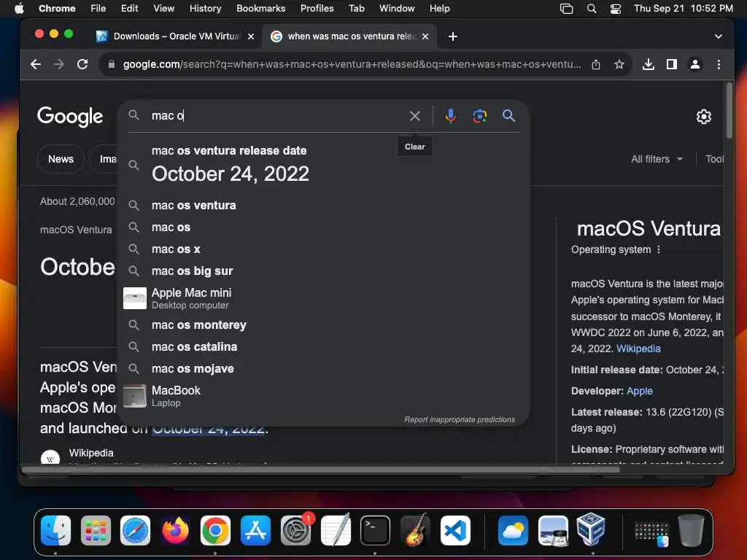Open Control Center in menu bar
This screenshot has height=560, width=747.
coord(616,8)
